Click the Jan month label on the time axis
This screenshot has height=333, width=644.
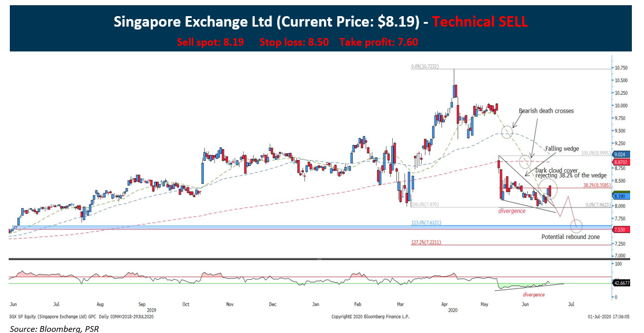(x=315, y=305)
